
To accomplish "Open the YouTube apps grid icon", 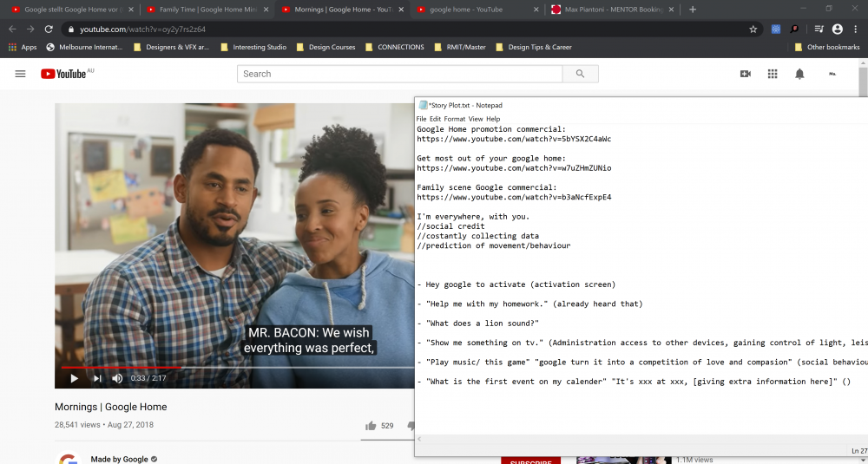I will pyautogui.click(x=773, y=74).
